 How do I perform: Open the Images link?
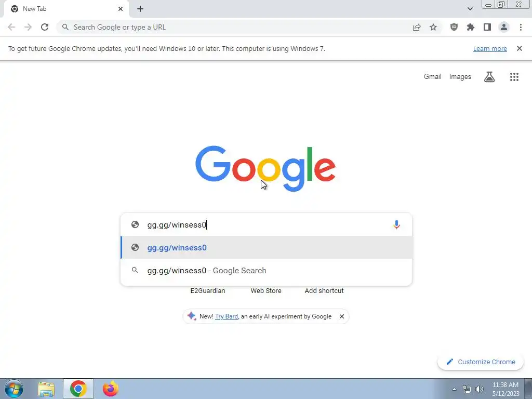pos(460,77)
